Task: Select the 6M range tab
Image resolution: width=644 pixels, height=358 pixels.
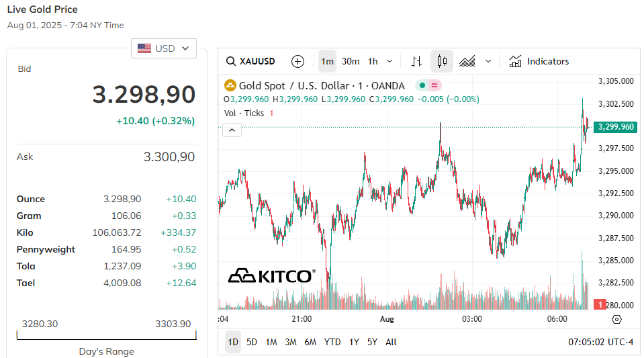Action: point(310,342)
